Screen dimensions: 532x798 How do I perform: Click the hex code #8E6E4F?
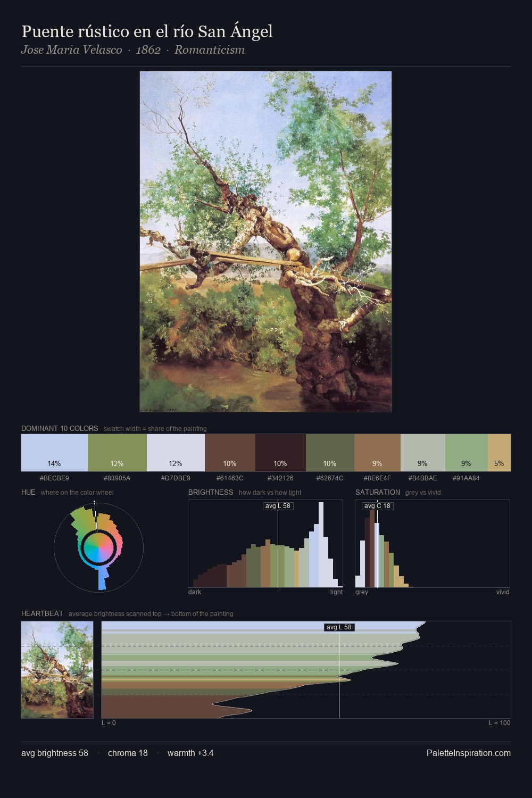click(x=377, y=478)
